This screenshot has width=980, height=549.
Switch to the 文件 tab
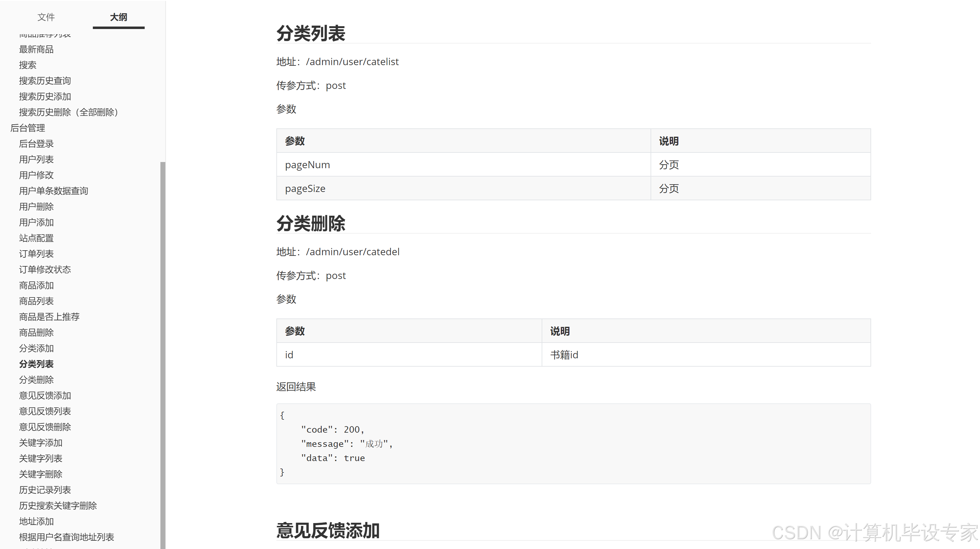(x=46, y=17)
